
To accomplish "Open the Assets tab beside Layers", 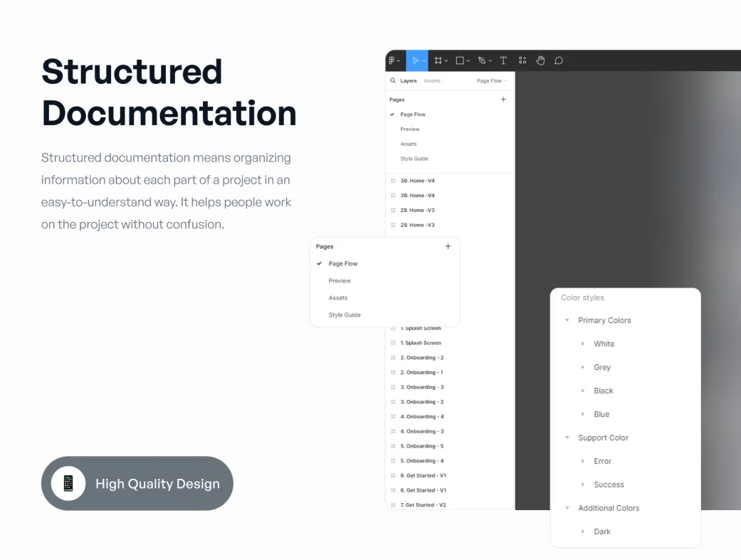I will [432, 81].
